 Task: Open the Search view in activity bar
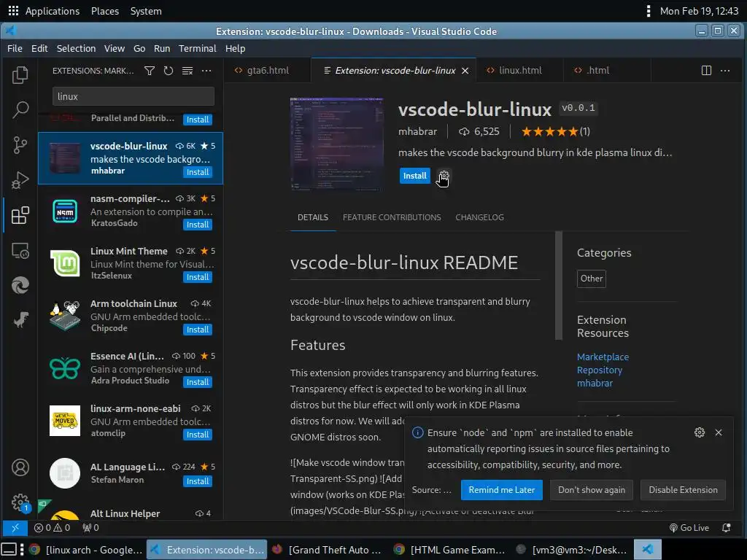(20, 110)
